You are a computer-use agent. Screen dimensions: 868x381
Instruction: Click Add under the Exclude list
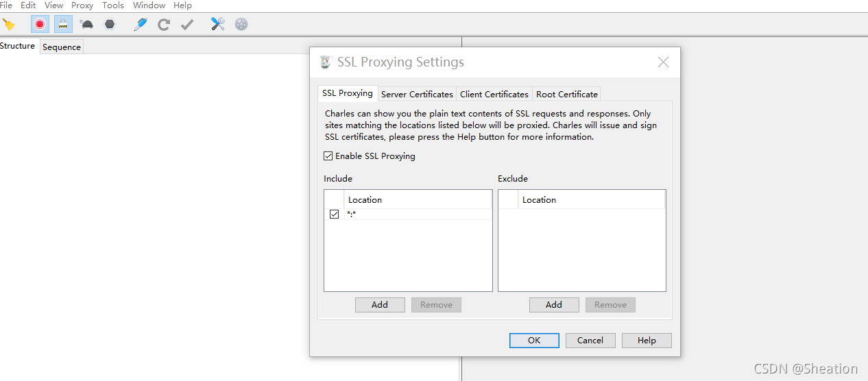554,305
